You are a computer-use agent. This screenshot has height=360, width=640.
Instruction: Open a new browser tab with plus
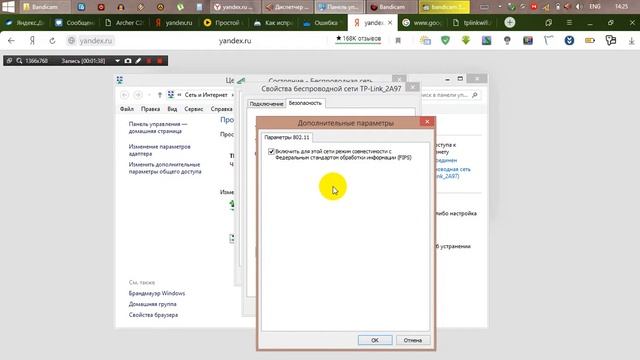(509, 22)
